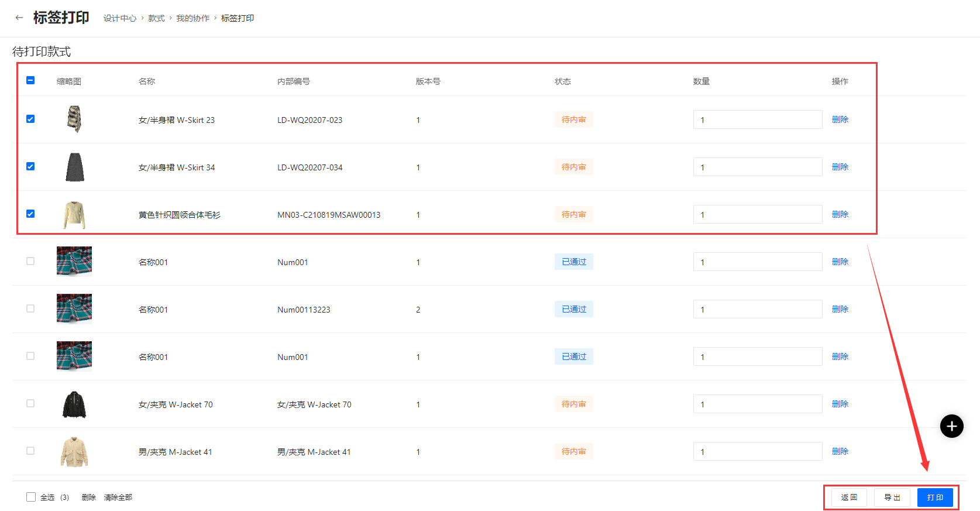The height and width of the screenshot is (511, 980).
Task: Toggle the header select-all checkbox
Action: click(x=30, y=80)
